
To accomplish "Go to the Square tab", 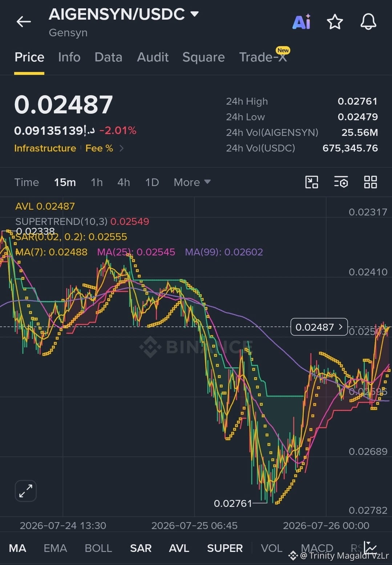I will (x=203, y=57).
